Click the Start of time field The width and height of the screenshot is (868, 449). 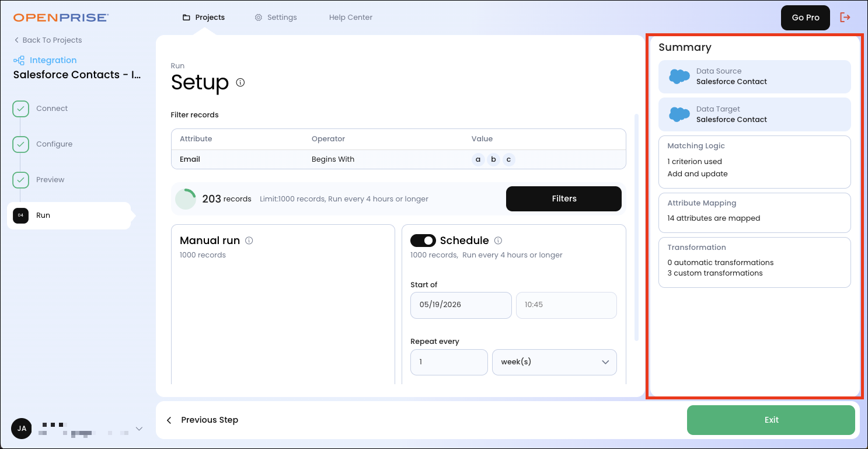566,305
